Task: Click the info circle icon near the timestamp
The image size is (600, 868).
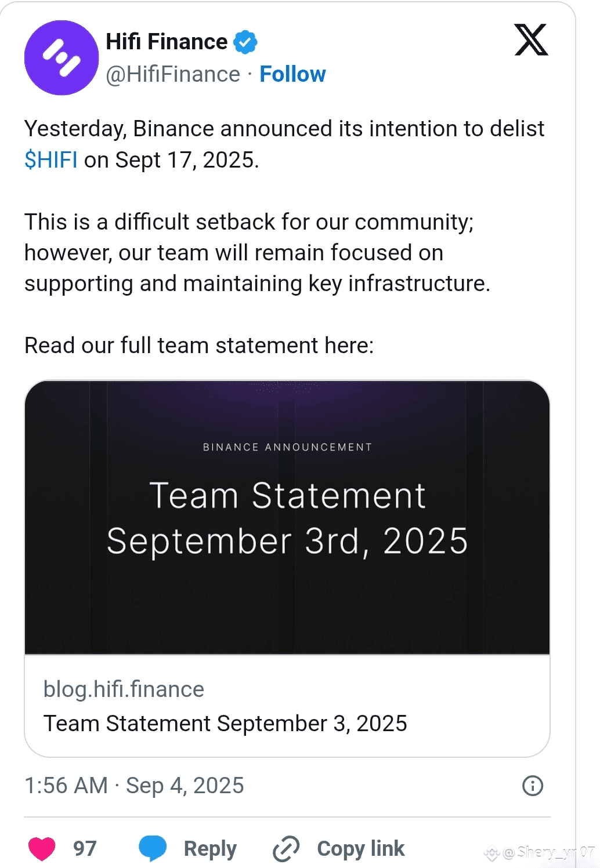Action: [532, 786]
